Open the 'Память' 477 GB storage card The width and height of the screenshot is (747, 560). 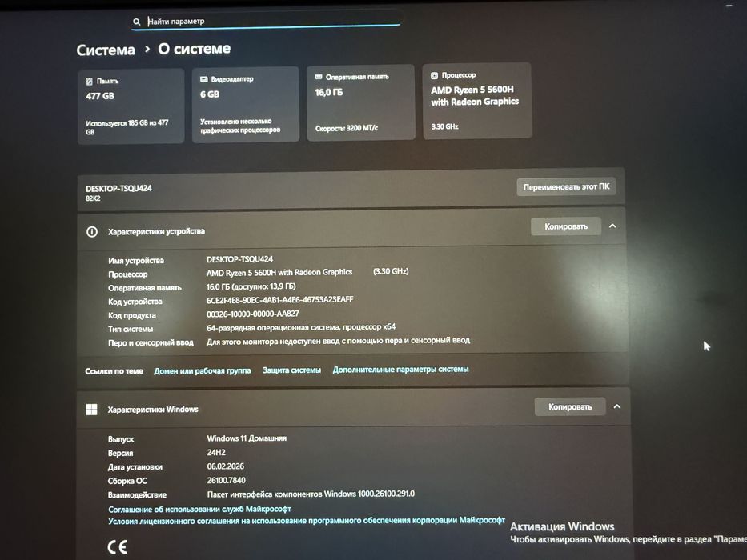click(131, 106)
